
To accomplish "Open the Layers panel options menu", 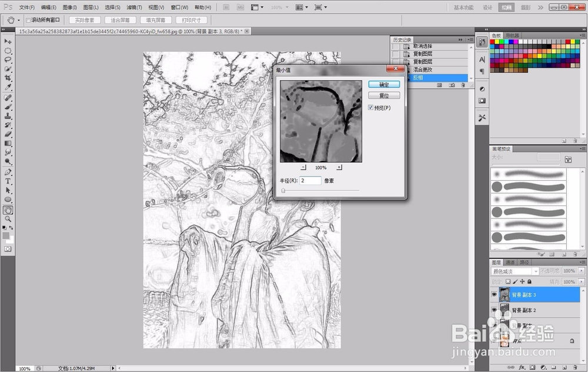I will tap(582, 262).
